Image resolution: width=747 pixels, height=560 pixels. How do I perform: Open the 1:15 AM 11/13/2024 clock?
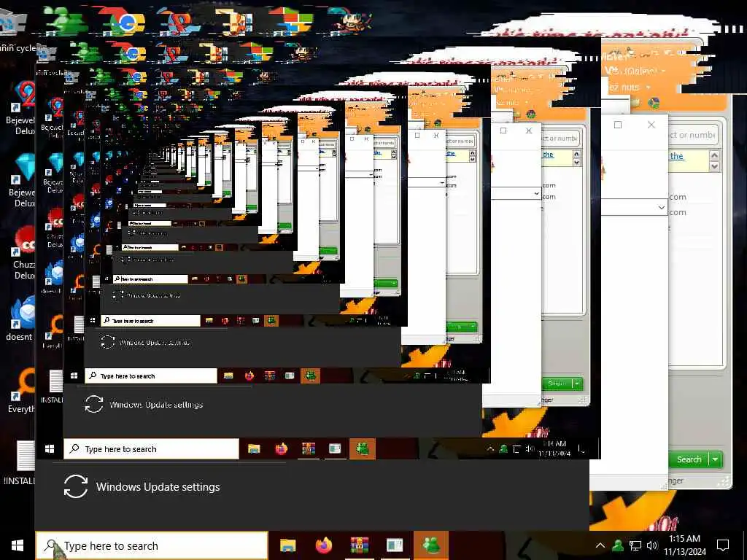pyautogui.click(x=684, y=545)
